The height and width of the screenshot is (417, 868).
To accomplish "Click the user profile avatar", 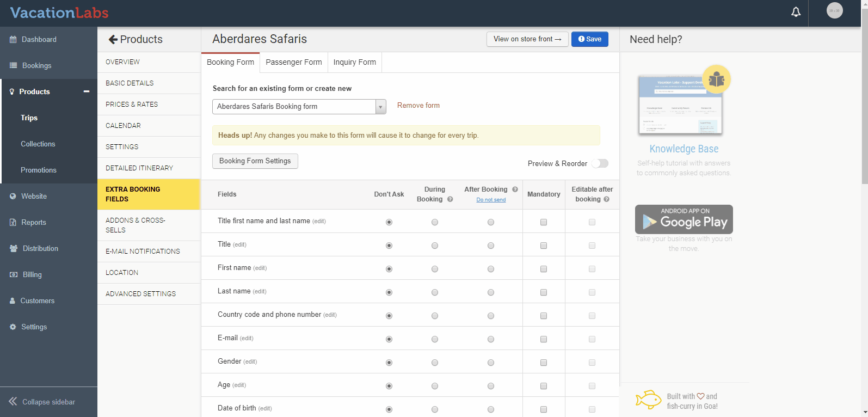I will (x=834, y=10).
